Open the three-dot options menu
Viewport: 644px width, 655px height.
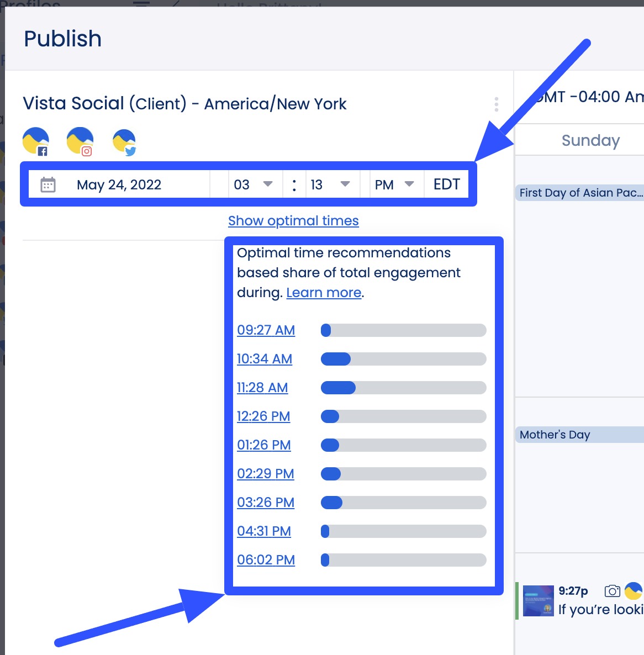(x=496, y=104)
